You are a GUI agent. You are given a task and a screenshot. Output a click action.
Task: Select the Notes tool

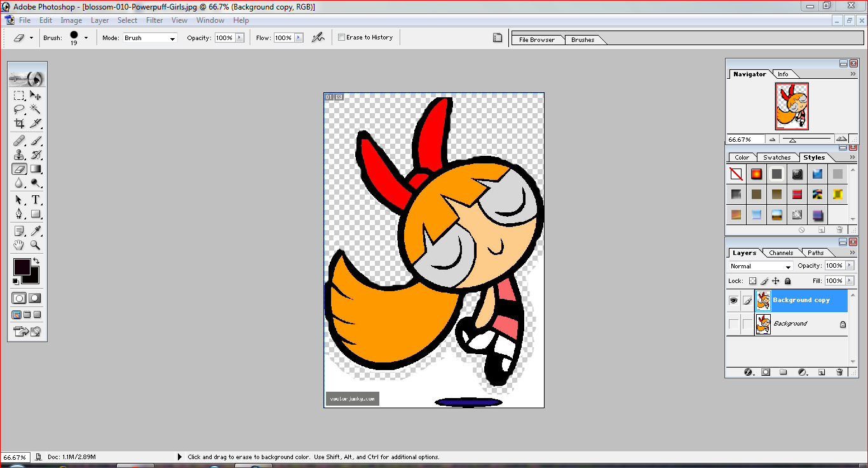click(x=19, y=231)
